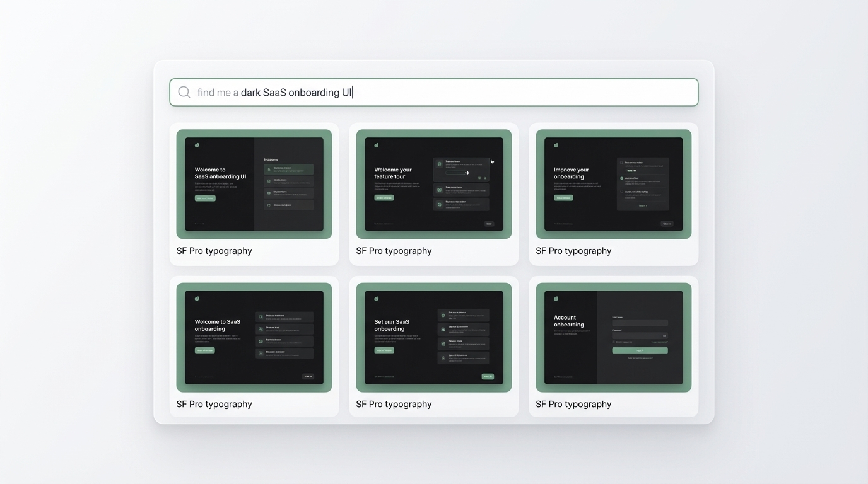Select the top radio option in Improve your onboarding
The height and width of the screenshot is (484, 868).
tap(621, 163)
